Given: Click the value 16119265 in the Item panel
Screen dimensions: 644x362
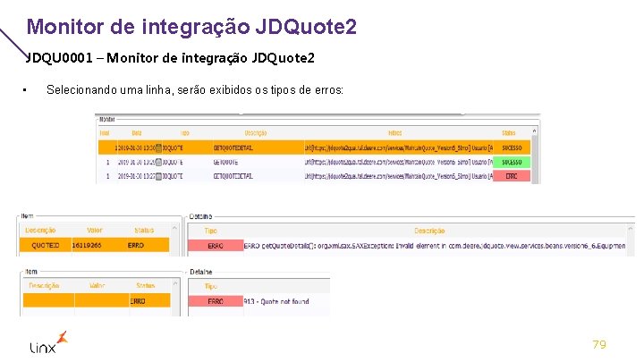Looking at the screenshot, I should coord(87,246).
